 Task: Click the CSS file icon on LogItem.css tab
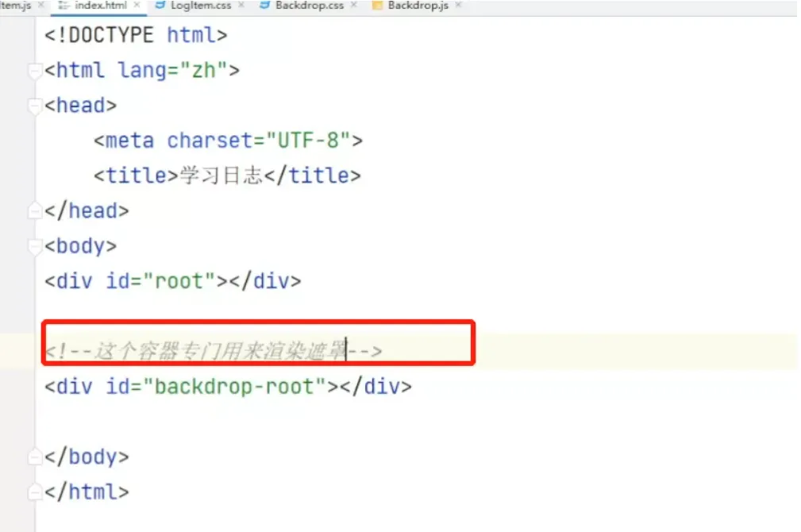click(x=160, y=5)
